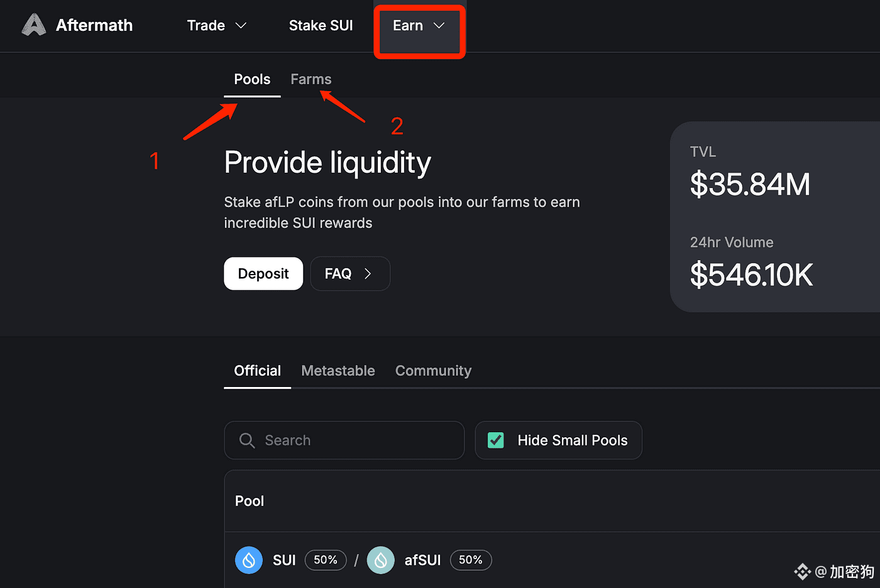This screenshot has height=588, width=880.
Task: Click the Aftermath logo icon
Action: coord(34,25)
